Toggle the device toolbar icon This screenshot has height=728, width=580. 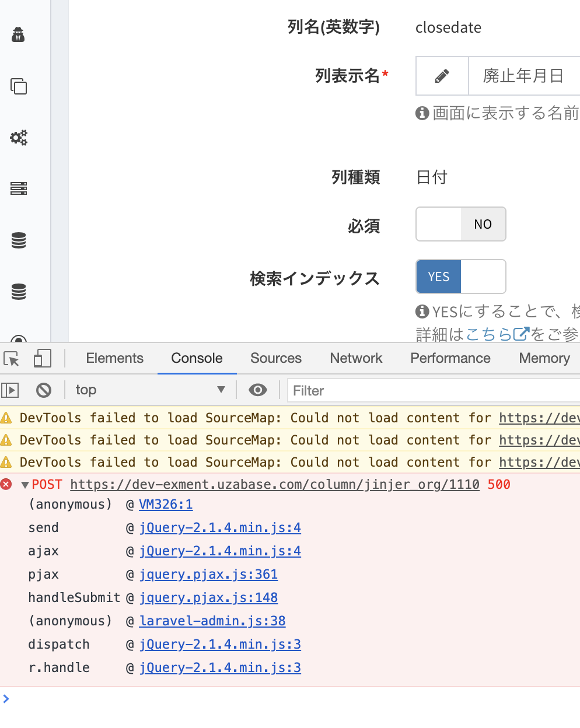(x=43, y=358)
